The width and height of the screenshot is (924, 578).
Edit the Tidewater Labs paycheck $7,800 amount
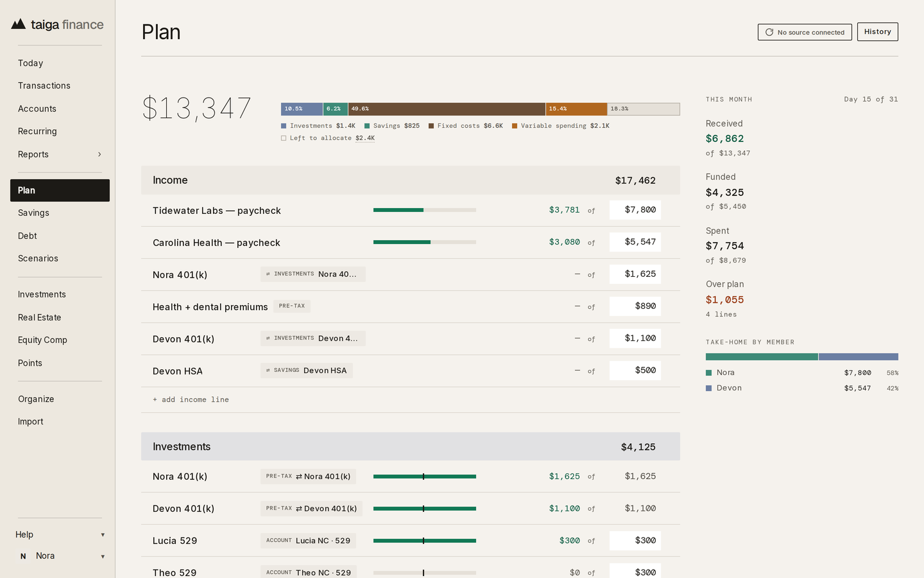point(635,210)
